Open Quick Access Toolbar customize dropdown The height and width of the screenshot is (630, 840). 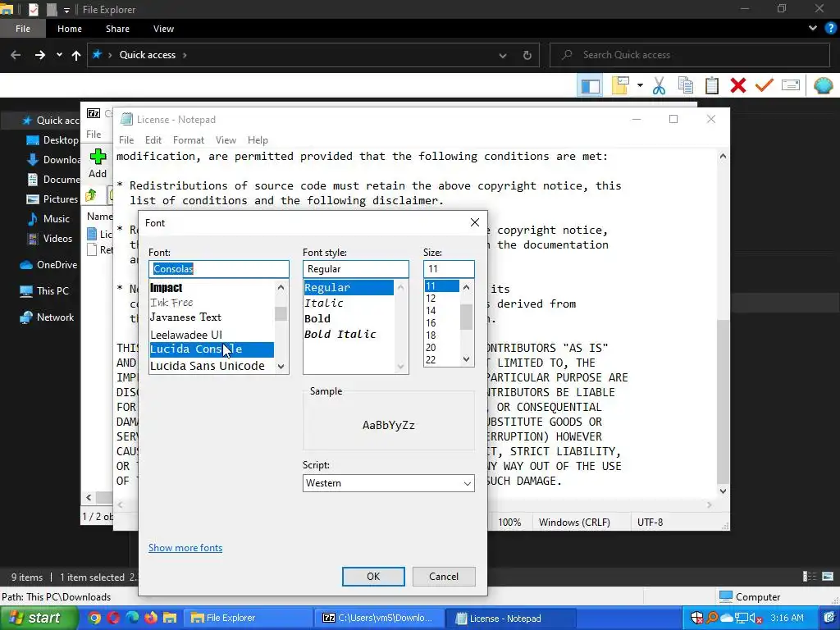[66, 10]
